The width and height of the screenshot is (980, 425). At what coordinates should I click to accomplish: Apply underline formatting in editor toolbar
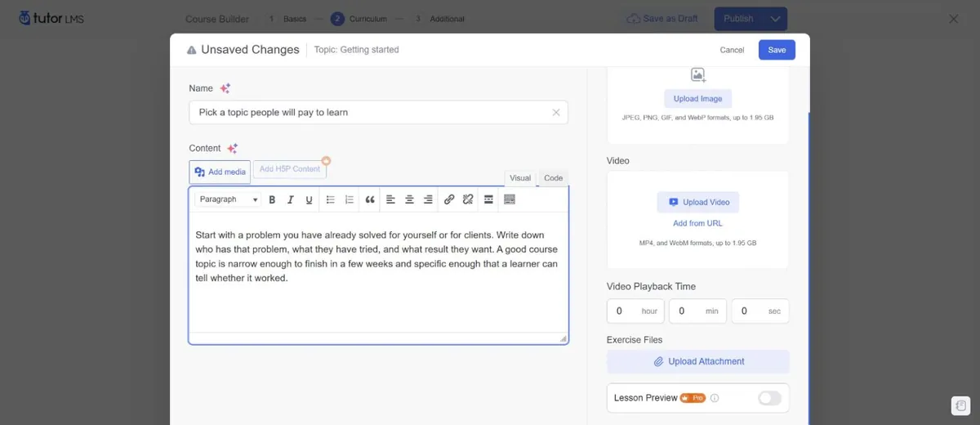point(309,199)
